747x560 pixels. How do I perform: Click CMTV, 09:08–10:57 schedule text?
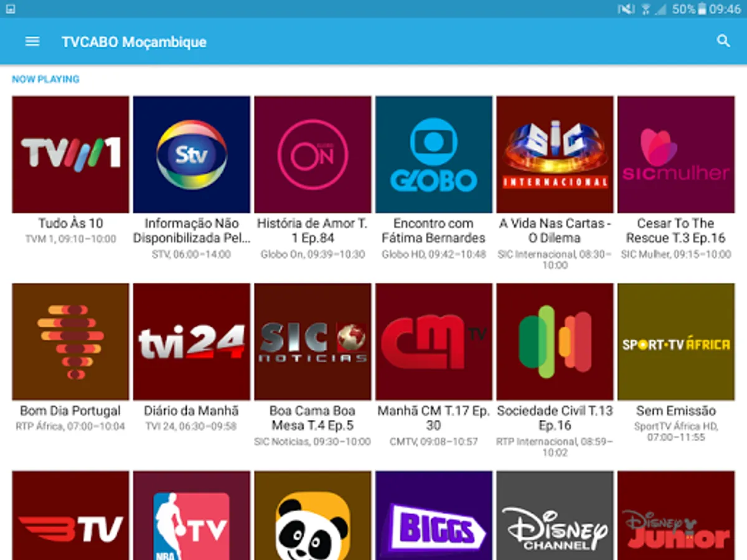click(x=433, y=442)
